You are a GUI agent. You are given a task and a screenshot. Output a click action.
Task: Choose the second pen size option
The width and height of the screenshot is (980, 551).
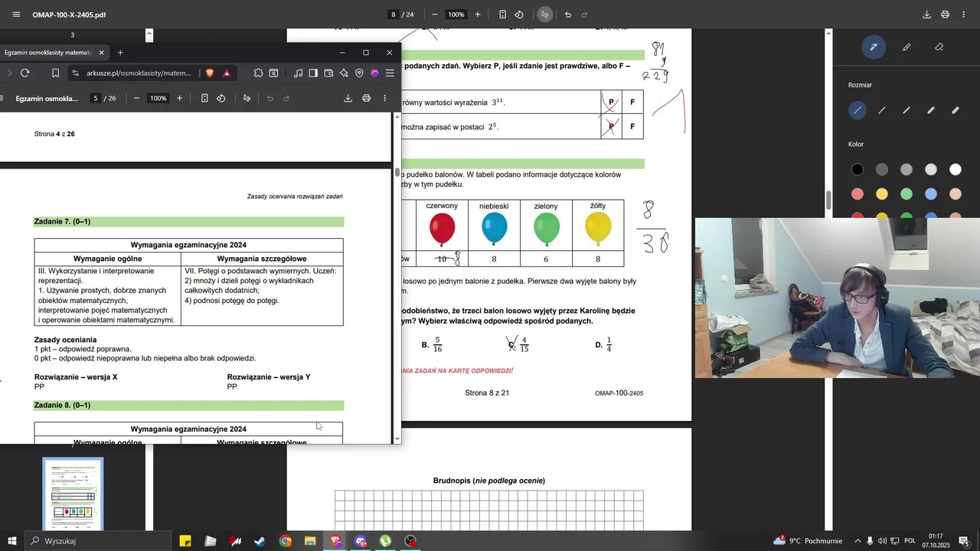882,110
